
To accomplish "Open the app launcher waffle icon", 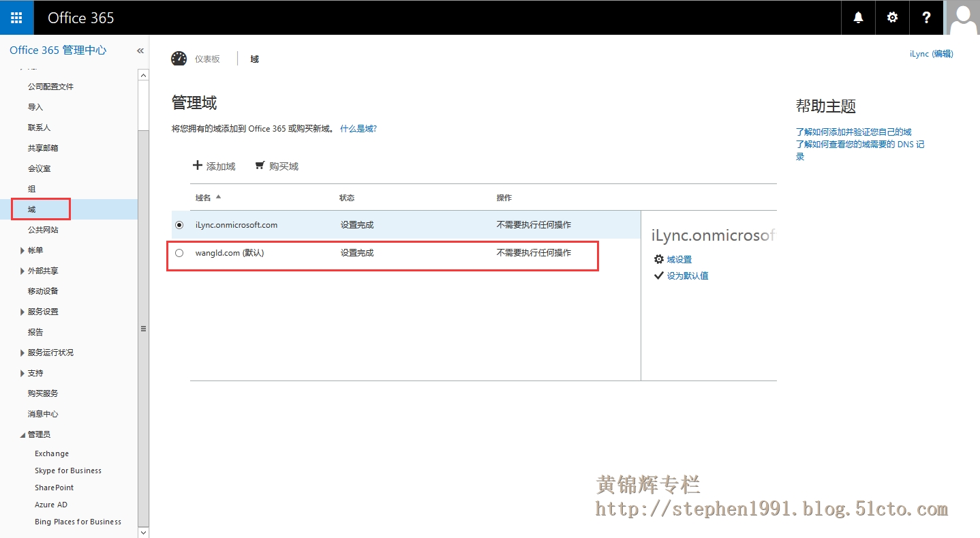I will [x=17, y=18].
